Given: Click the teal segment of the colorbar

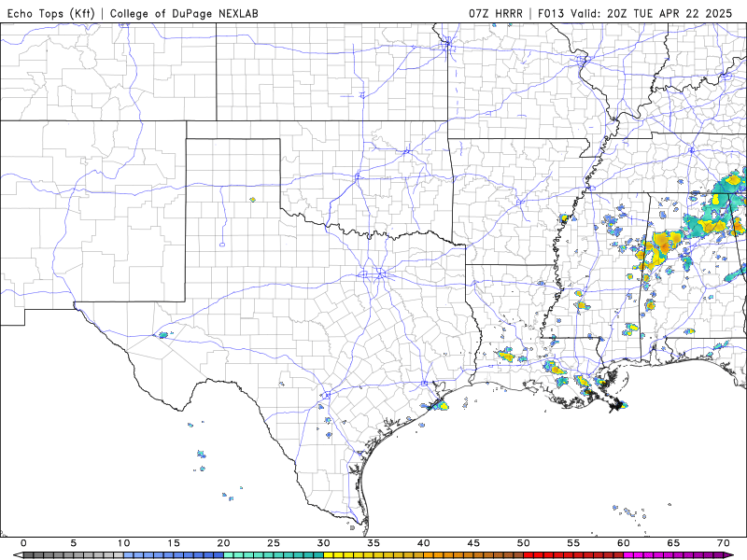Looking at the screenshot, I should coord(274,555).
